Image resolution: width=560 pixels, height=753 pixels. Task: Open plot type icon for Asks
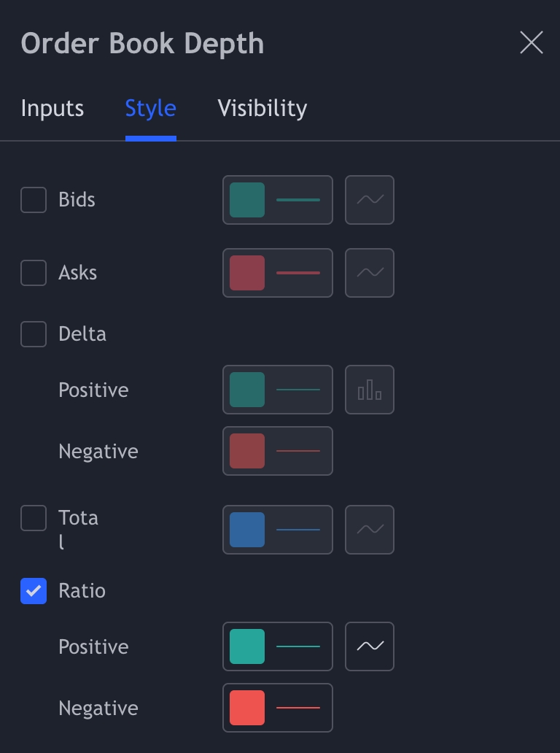[370, 273]
